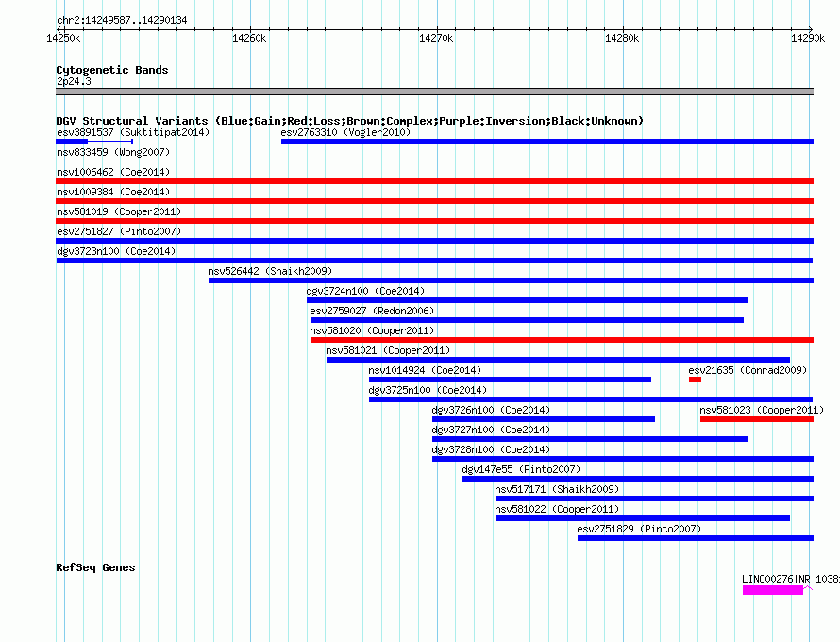Open nsv581023 (Cooper2011) variant label

point(762,410)
